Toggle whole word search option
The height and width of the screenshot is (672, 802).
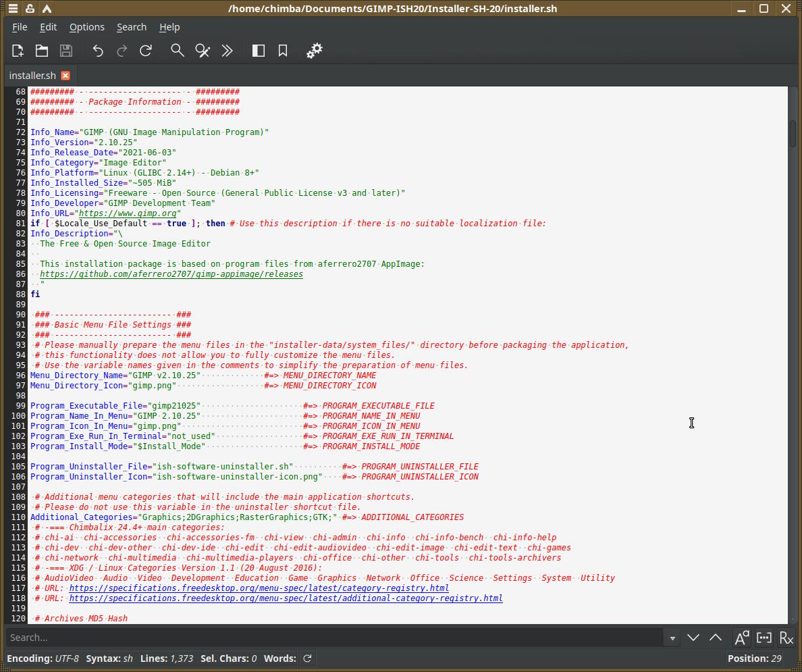click(x=764, y=638)
